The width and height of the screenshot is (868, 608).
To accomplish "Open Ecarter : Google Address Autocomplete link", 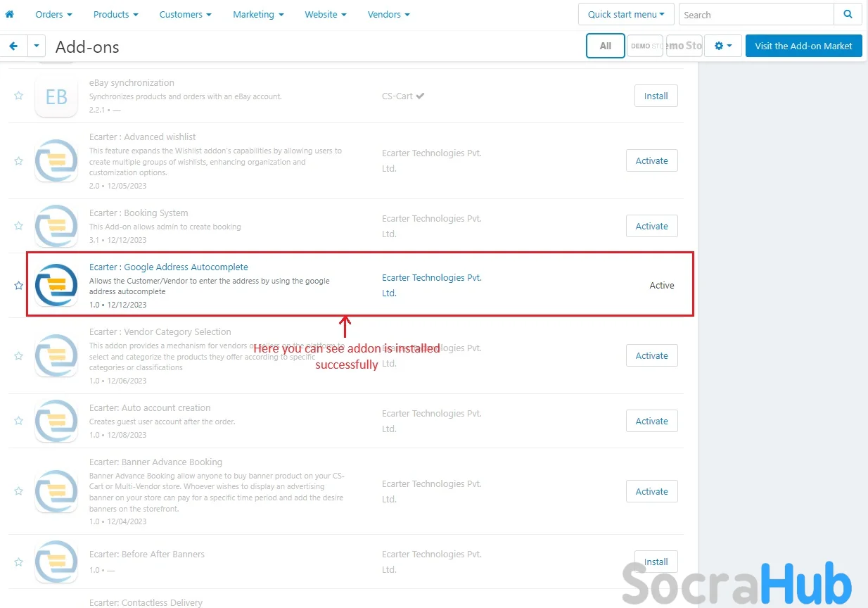I will click(x=169, y=267).
